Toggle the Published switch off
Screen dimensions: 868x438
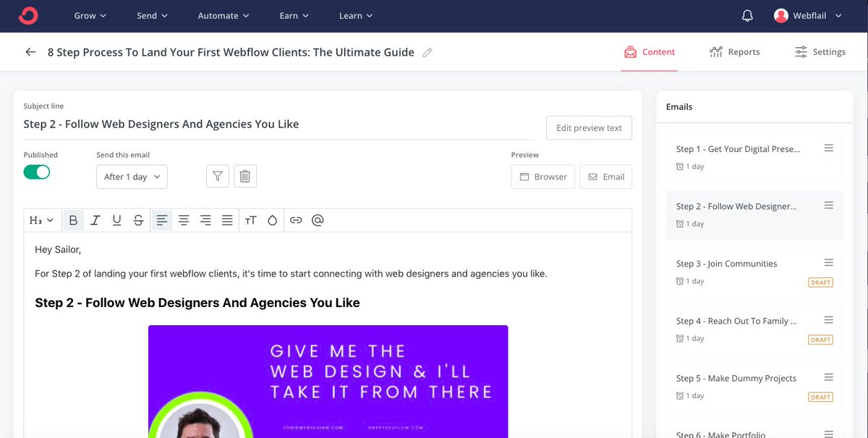point(37,172)
